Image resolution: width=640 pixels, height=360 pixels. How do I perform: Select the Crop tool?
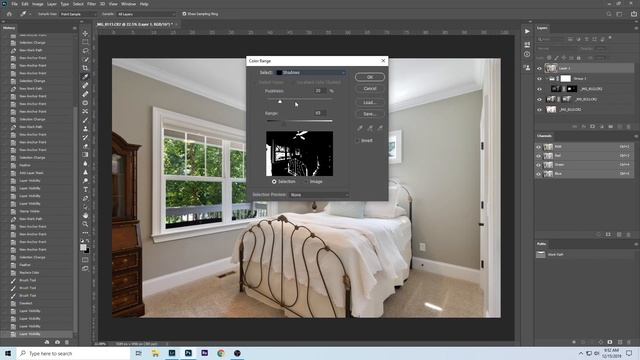click(x=85, y=68)
